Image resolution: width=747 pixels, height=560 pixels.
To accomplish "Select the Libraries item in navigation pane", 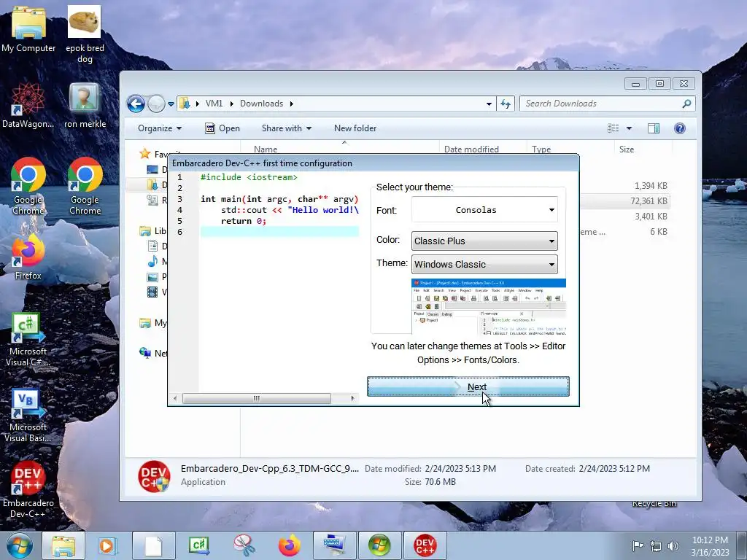I will point(153,231).
